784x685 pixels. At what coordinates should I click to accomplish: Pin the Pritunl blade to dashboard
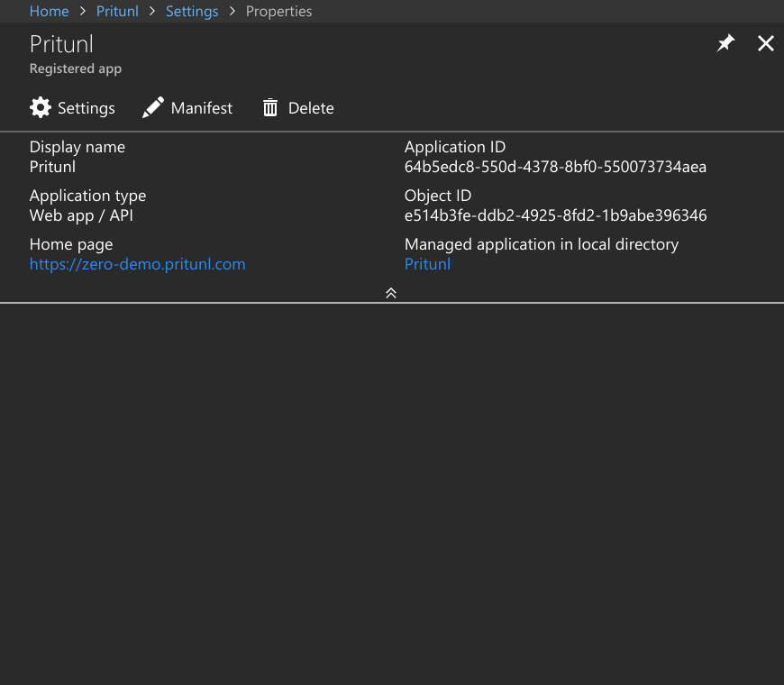[725, 43]
